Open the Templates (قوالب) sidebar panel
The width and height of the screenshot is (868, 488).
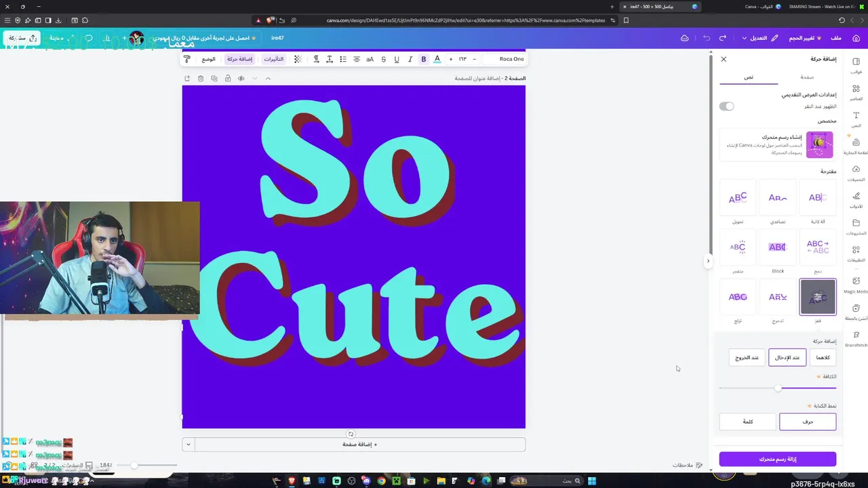(856, 65)
